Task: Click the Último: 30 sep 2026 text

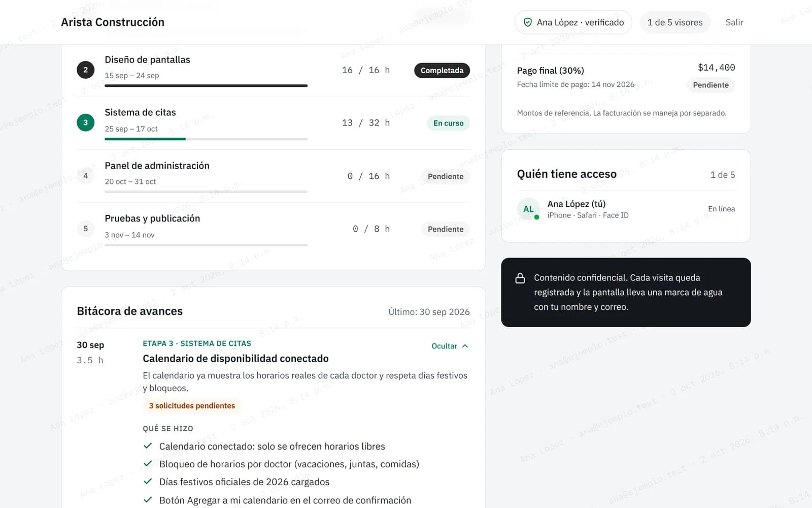Action: tap(429, 312)
